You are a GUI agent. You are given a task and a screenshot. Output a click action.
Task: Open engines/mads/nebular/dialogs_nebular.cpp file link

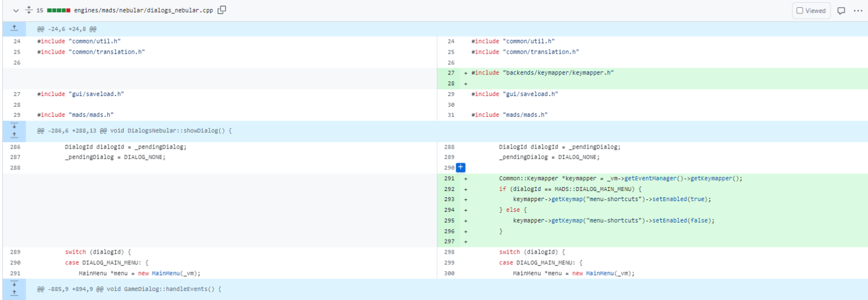[144, 10]
